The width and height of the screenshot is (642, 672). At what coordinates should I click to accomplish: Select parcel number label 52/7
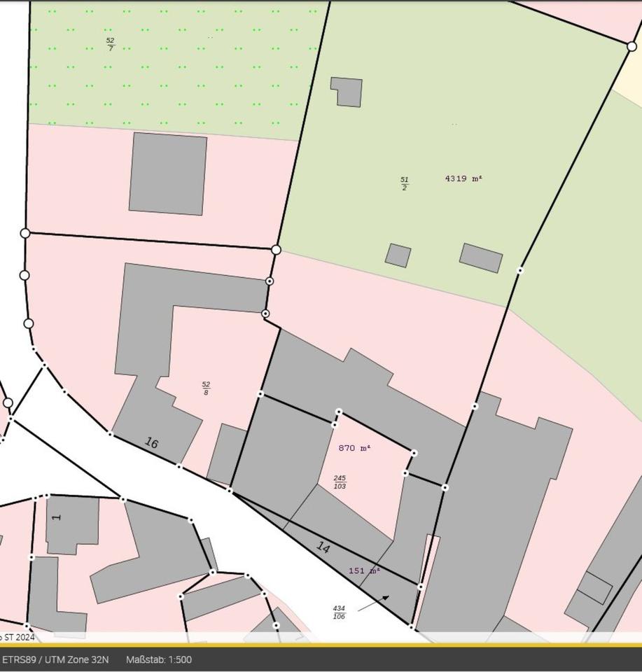pos(110,44)
